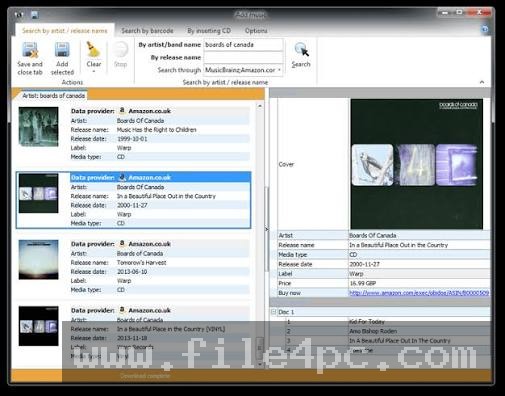Click the Media type value CD in details
This screenshot has height=396, width=505.
point(353,254)
